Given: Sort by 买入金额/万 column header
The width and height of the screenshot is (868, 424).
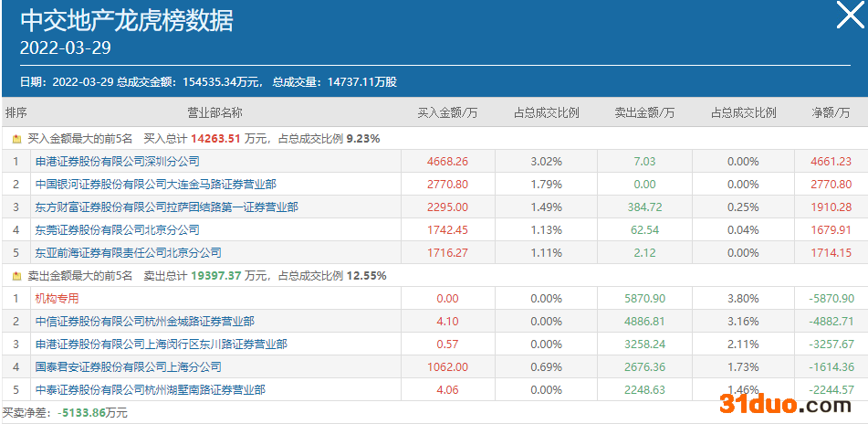Looking at the screenshot, I should tap(447, 113).
